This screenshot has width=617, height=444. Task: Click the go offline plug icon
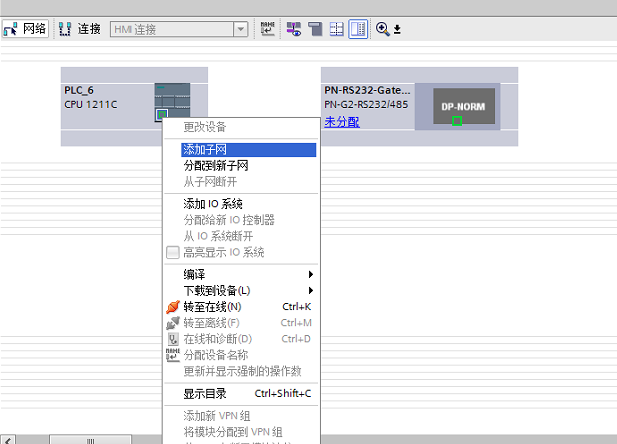[173, 323]
